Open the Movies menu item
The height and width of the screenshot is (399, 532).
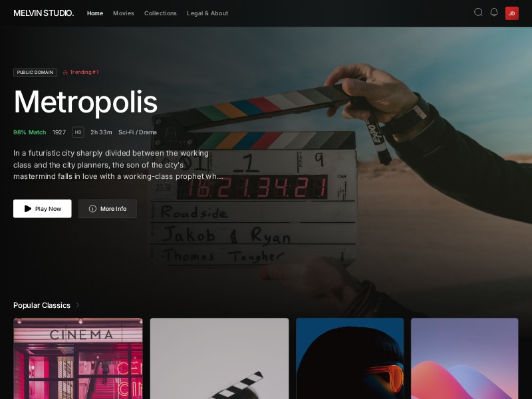coord(123,13)
